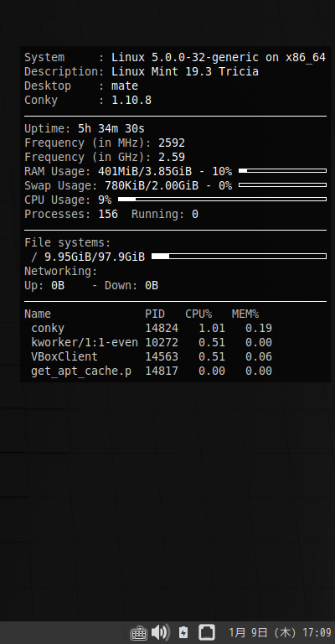Click the 'Down: 0B' network value
This screenshot has height=644, width=335.
coord(131,286)
